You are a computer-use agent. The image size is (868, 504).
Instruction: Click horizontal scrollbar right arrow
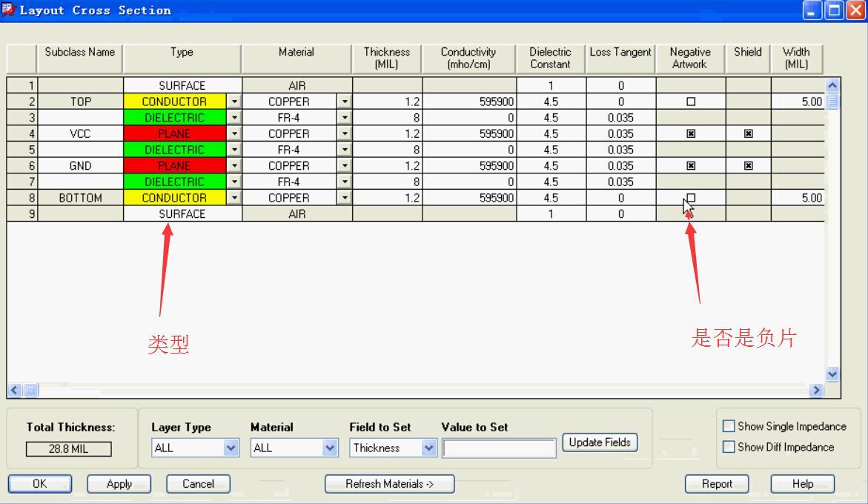pos(815,391)
